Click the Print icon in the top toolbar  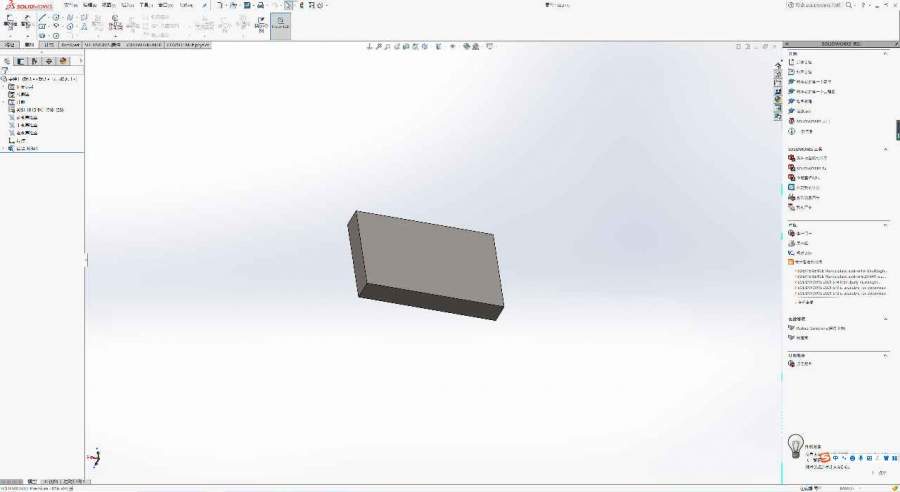tap(260, 5)
